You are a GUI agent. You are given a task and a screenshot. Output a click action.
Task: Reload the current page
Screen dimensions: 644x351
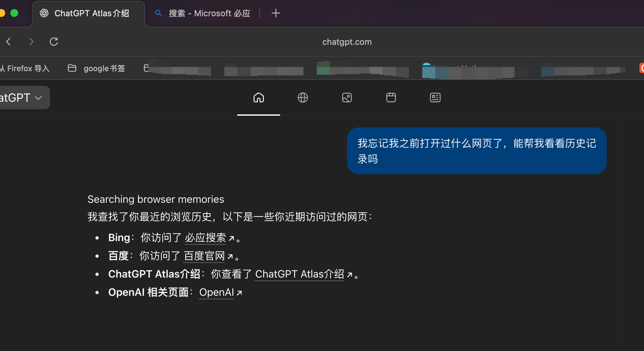(x=54, y=42)
